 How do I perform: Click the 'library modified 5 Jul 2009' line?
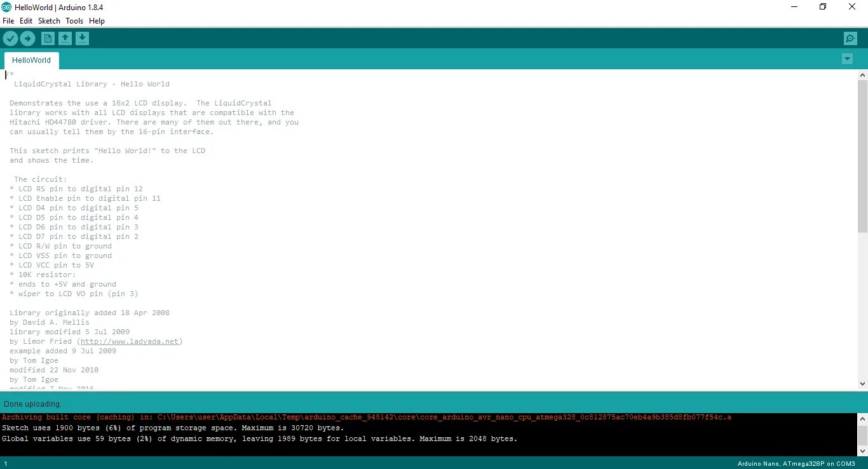[70, 332]
